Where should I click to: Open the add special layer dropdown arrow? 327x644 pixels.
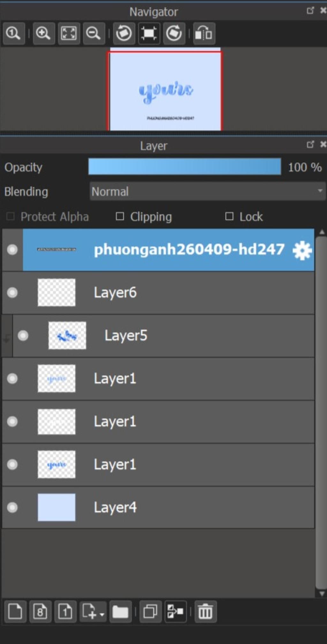102,615
